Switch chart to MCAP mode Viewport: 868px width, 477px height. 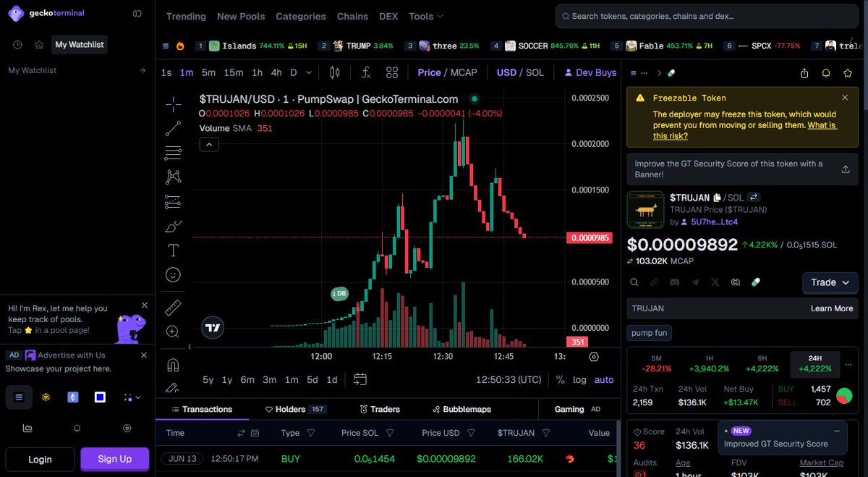pos(464,72)
